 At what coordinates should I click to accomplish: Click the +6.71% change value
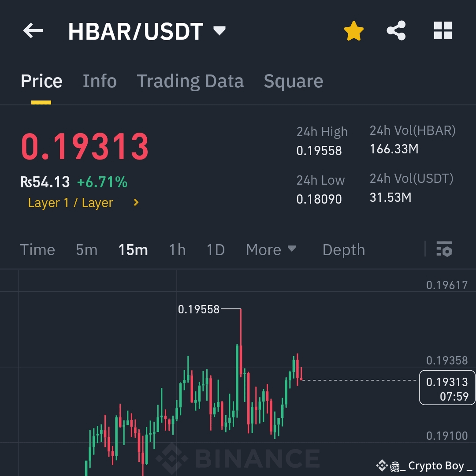click(x=102, y=182)
